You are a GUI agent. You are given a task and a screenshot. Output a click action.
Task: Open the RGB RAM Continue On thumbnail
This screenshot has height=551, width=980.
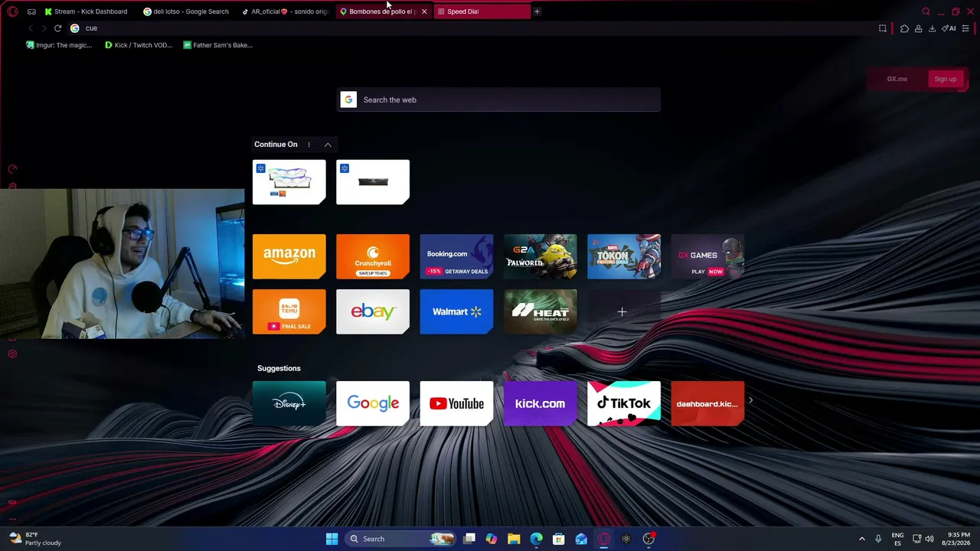(289, 182)
